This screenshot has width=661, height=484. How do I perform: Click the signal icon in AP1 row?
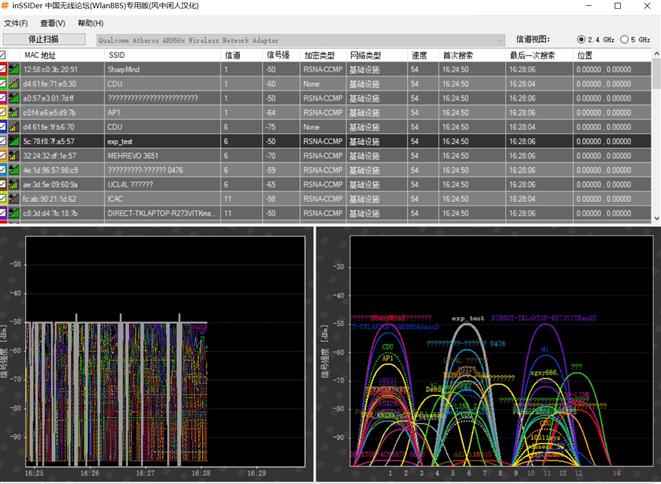pyautogui.click(x=14, y=112)
